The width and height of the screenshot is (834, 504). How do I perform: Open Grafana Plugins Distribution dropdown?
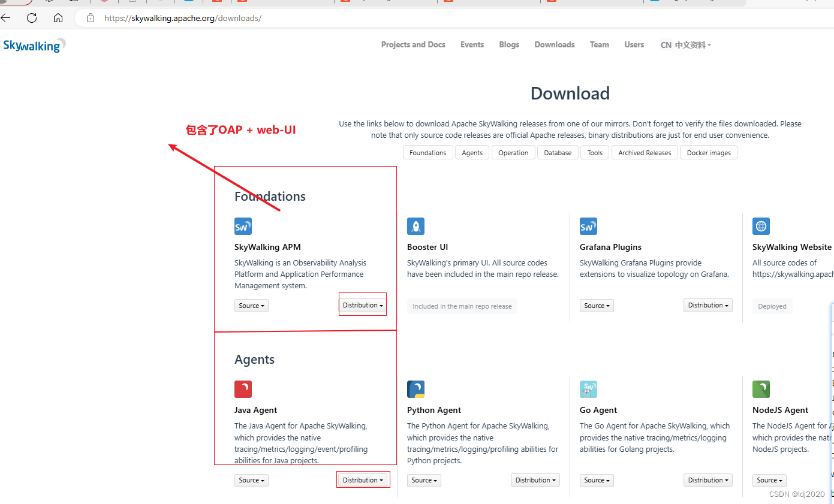click(x=708, y=305)
